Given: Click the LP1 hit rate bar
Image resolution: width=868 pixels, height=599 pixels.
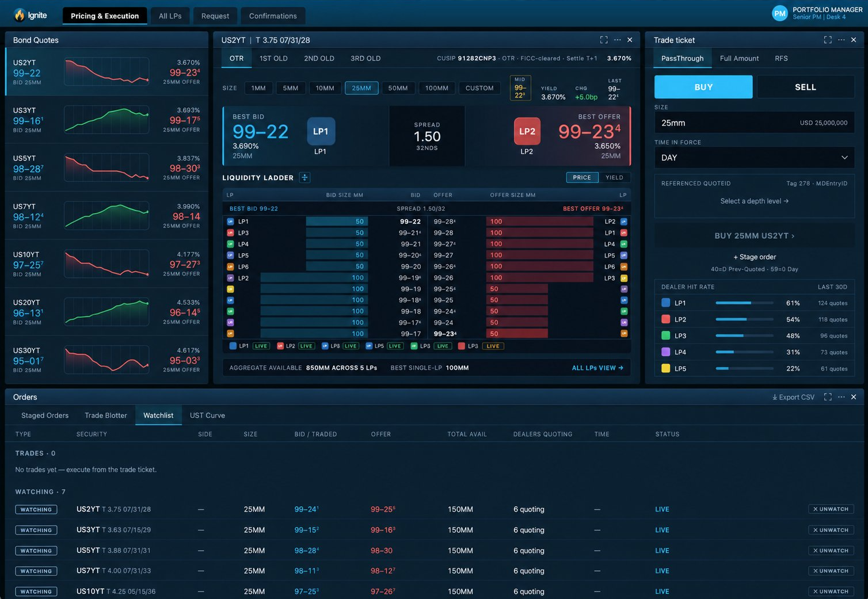Looking at the screenshot, I should (744, 303).
